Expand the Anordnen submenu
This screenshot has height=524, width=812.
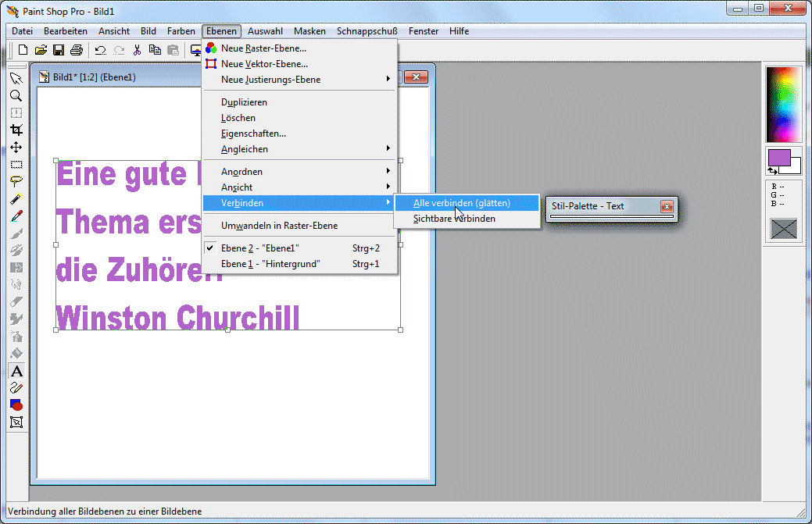point(299,171)
